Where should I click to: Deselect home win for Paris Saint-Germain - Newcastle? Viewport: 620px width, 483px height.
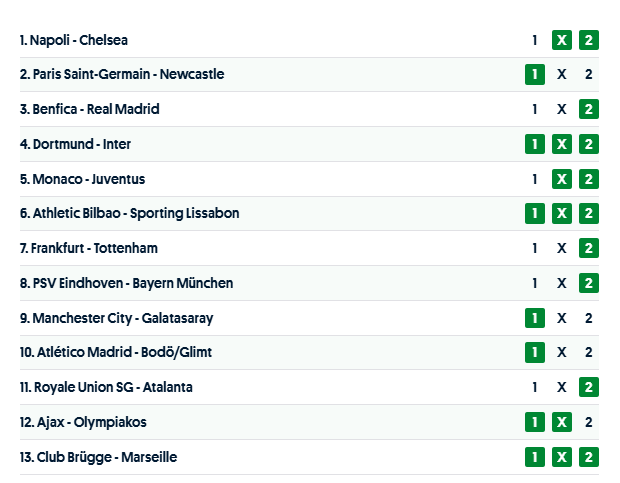(x=535, y=75)
